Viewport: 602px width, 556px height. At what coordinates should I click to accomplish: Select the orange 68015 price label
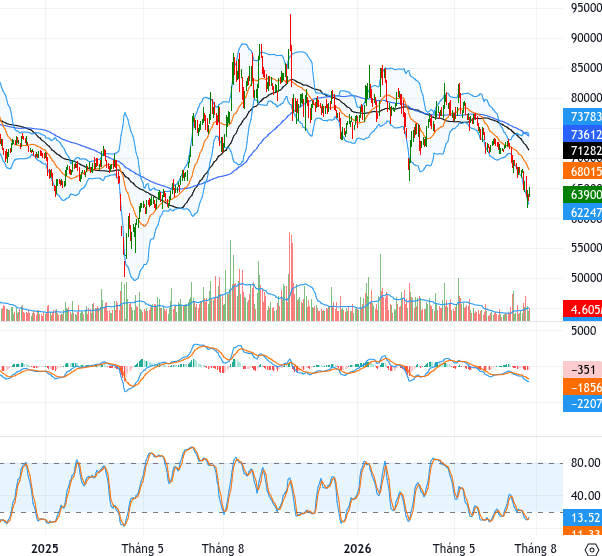582,171
